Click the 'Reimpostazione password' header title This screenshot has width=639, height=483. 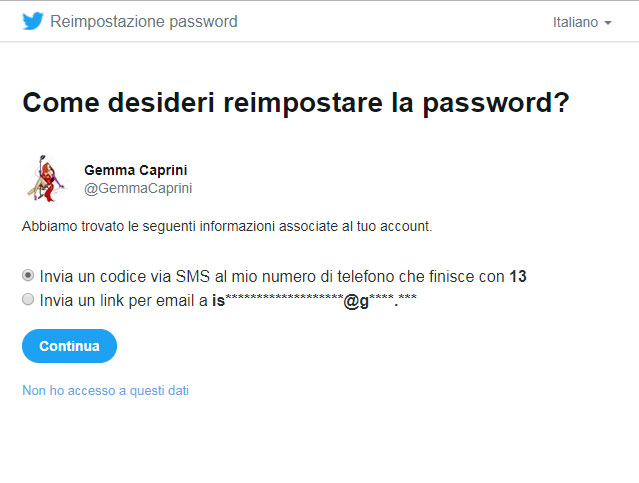coord(144,22)
